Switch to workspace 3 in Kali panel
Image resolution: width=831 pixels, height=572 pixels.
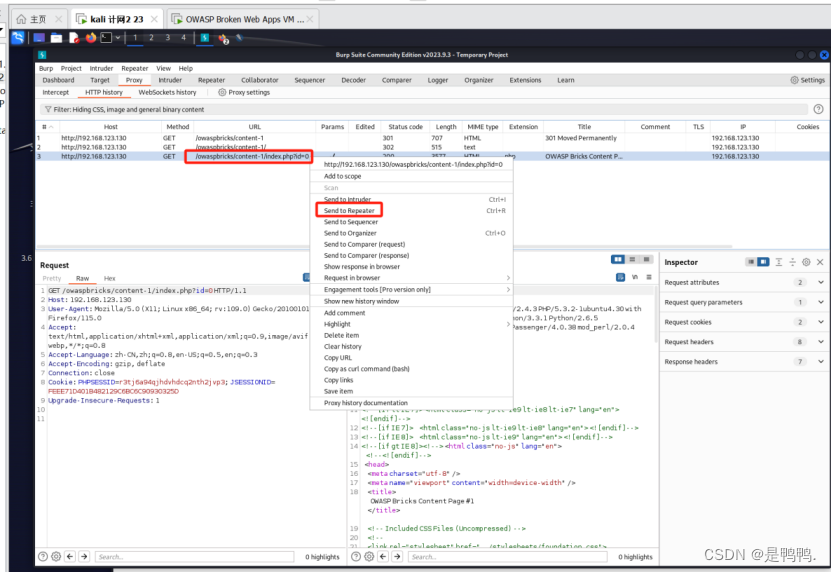[x=167, y=38]
